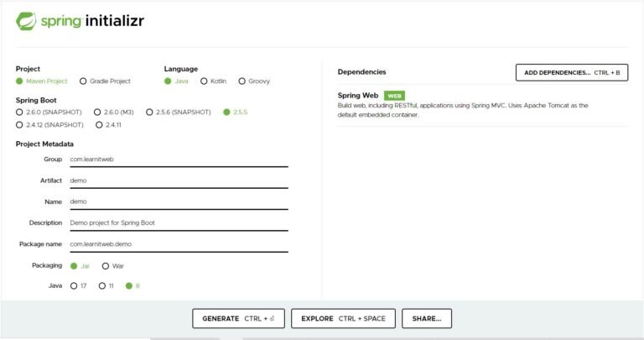644x340 pixels.
Task: Click the Project heading
Action: point(28,69)
